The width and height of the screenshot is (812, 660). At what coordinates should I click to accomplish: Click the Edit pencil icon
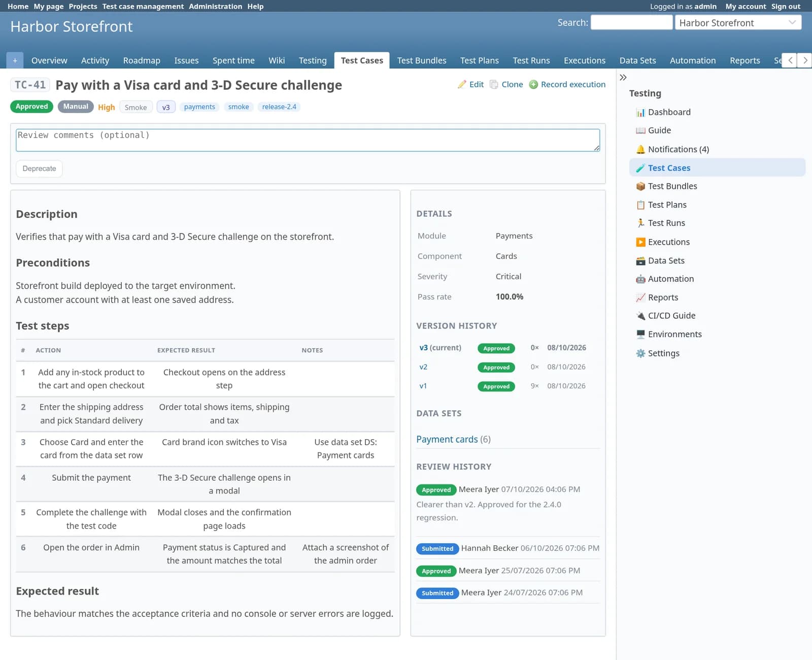coord(462,84)
